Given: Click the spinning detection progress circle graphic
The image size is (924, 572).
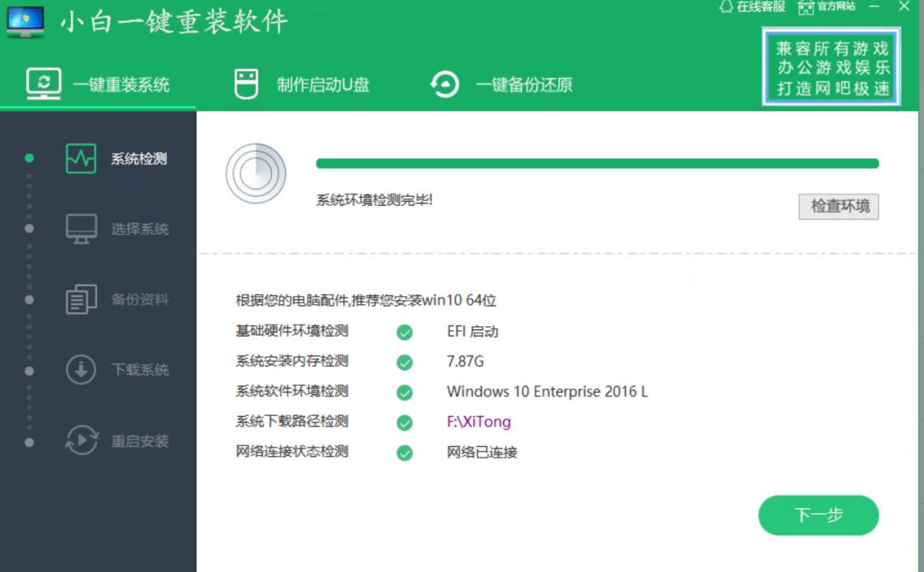Looking at the screenshot, I should pyautogui.click(x=256, y=173).
